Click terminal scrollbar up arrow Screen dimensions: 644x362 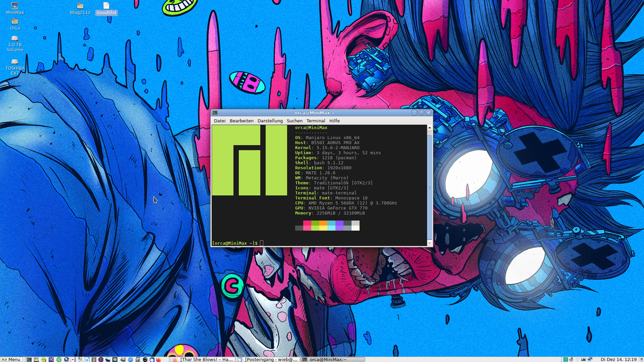tap(430, 128)
